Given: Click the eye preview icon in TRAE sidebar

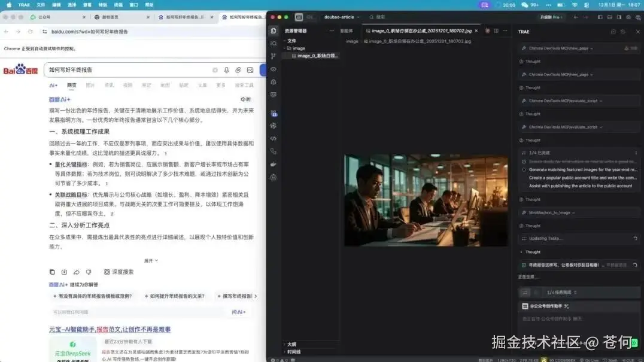Looking at the screenshot, I should 274,69.
